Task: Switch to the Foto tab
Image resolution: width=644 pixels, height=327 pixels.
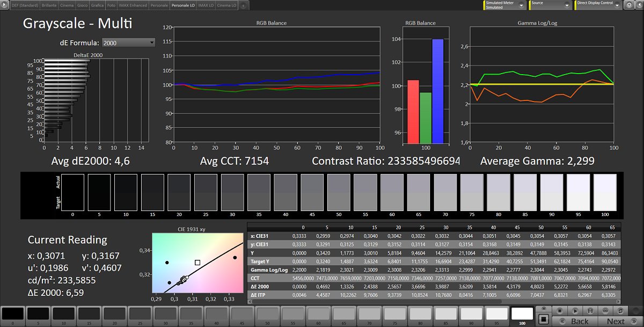Action: [111, 5]
